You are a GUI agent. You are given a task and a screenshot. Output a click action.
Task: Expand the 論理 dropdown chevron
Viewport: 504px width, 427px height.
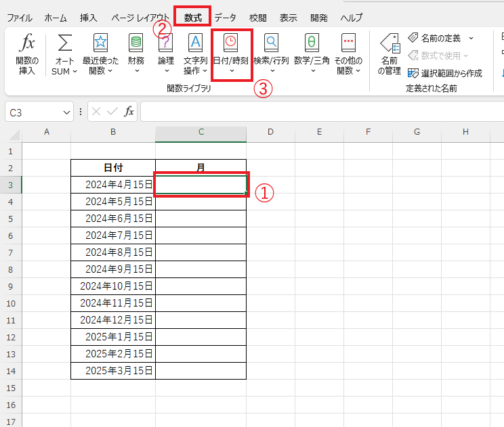(x=167, y=71)
